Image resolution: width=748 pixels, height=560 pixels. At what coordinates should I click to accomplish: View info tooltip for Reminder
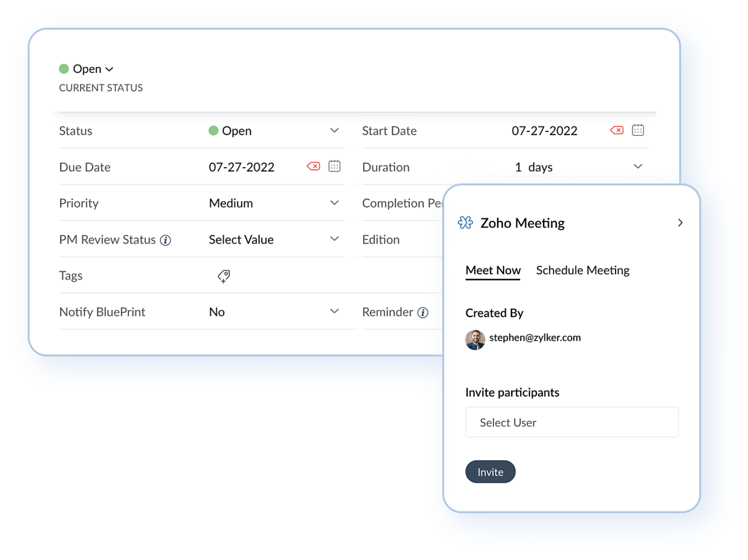[x=422, y=312]
